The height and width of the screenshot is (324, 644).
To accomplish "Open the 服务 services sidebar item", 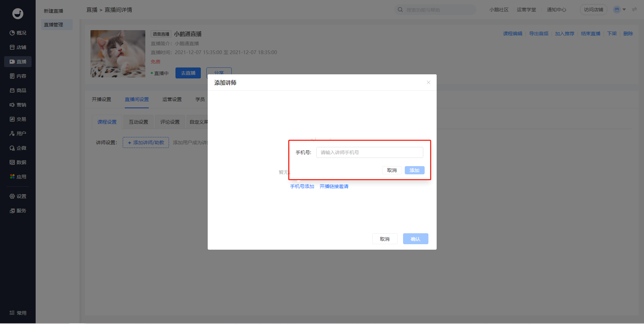I will (18, 211).
